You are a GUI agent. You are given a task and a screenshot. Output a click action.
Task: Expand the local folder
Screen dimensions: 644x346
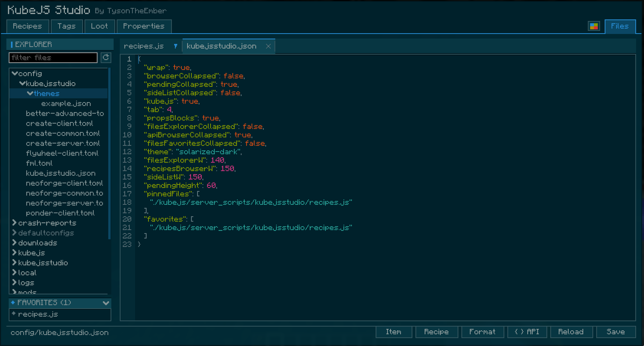14,272
